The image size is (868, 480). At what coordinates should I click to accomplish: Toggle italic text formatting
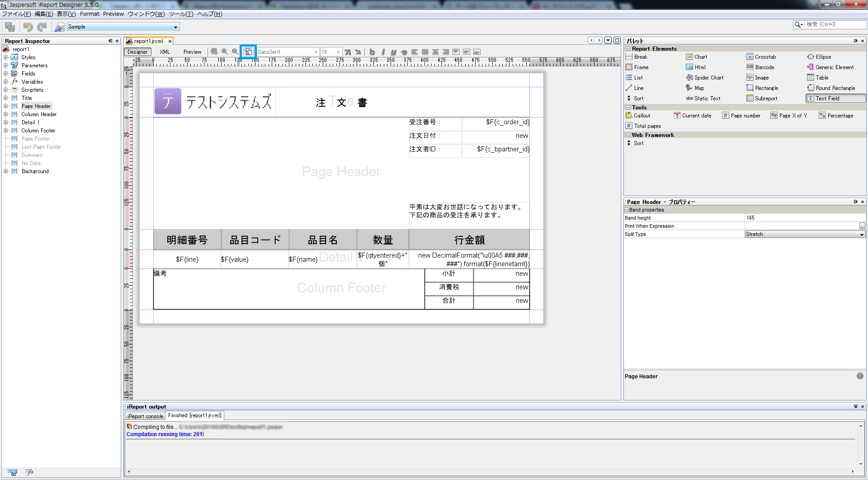[x=383, y=52]
